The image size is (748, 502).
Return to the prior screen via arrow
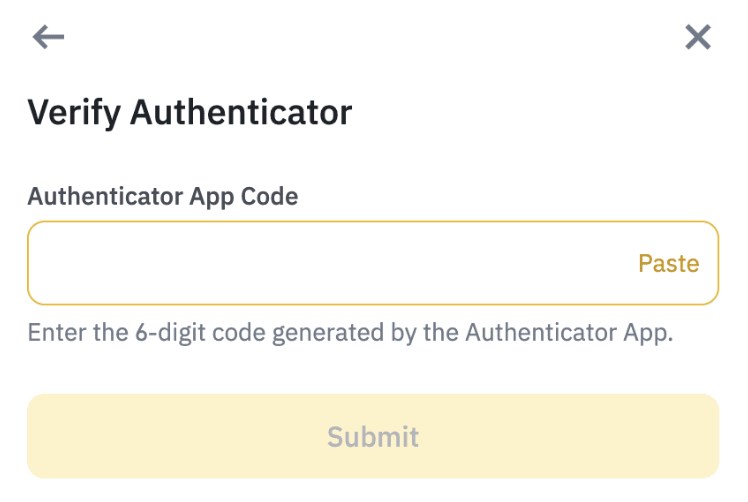tap(48, 38)
